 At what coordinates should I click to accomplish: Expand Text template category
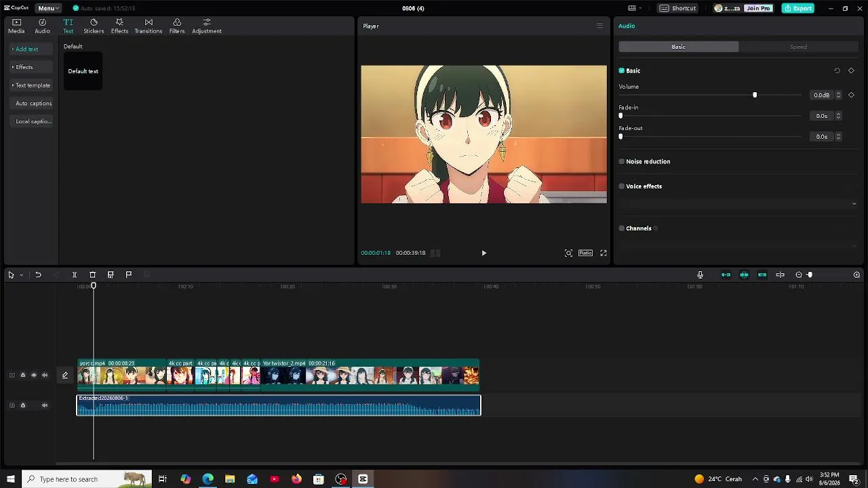pos(31,85)
